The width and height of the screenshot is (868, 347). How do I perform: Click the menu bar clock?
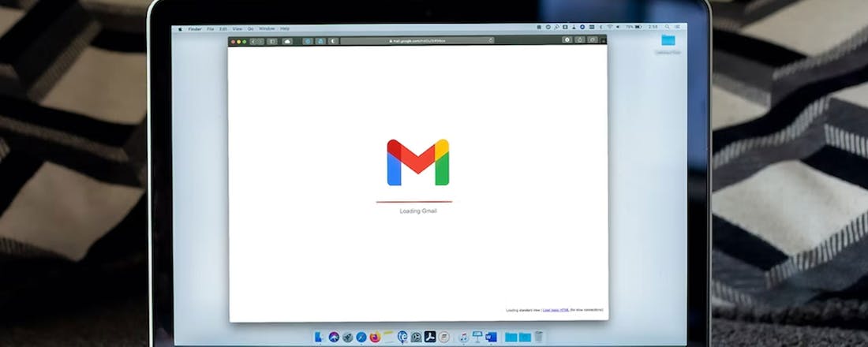[x=653, y=27]
